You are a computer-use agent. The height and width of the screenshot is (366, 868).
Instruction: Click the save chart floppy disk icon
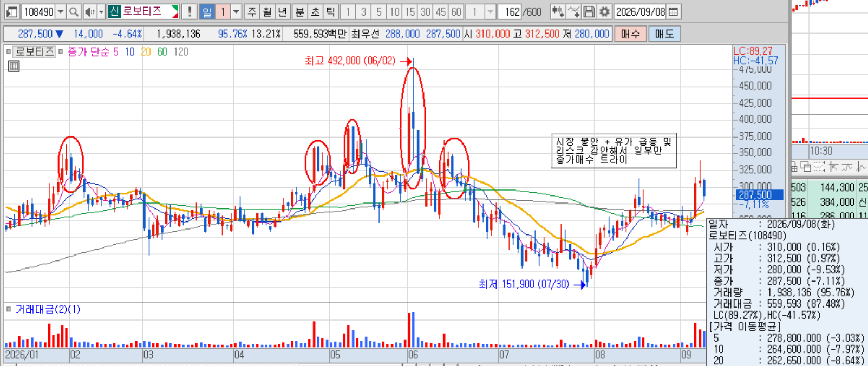click(x=589, y=11)
